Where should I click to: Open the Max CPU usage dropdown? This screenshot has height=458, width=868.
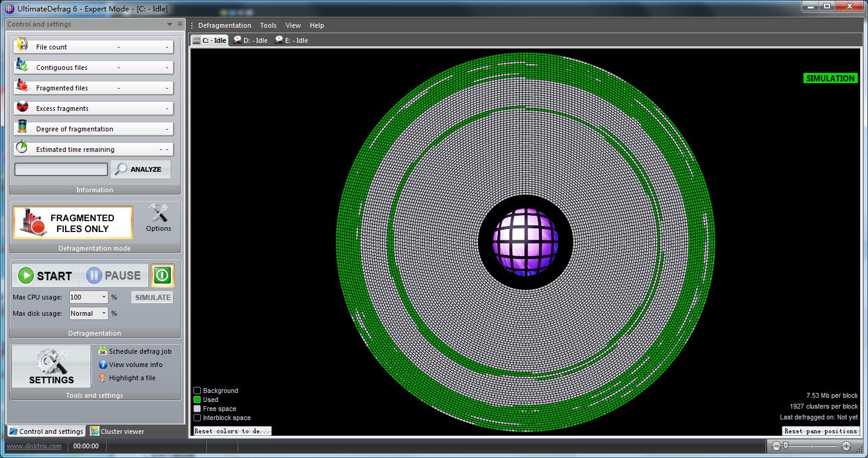click(x=104, y=297)
